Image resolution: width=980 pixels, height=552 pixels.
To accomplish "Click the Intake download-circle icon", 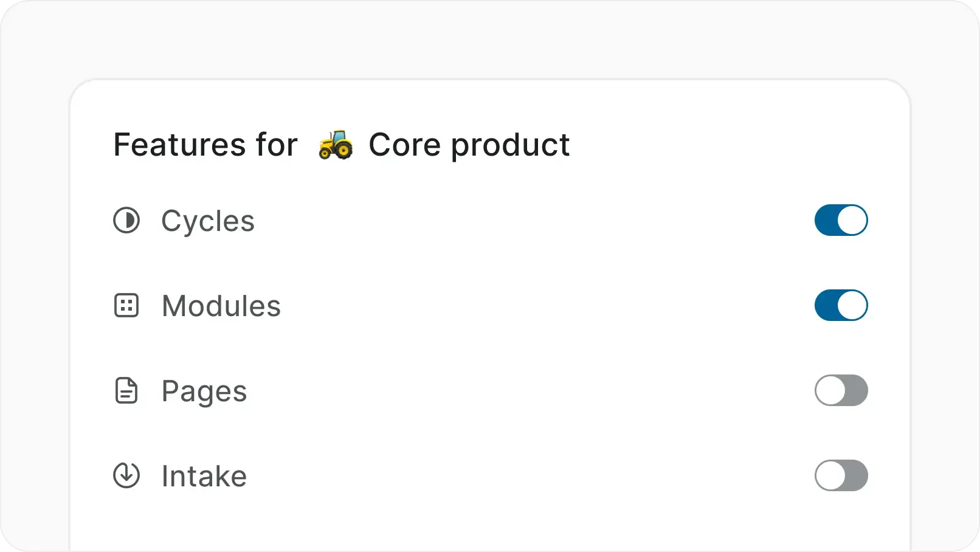I will pos(126,476).
